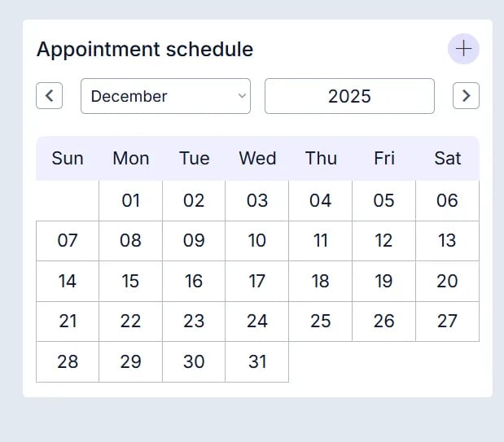Click on day 07 in the calendar
Viewport: 504px width, 442px height.
tap(68, 241)
